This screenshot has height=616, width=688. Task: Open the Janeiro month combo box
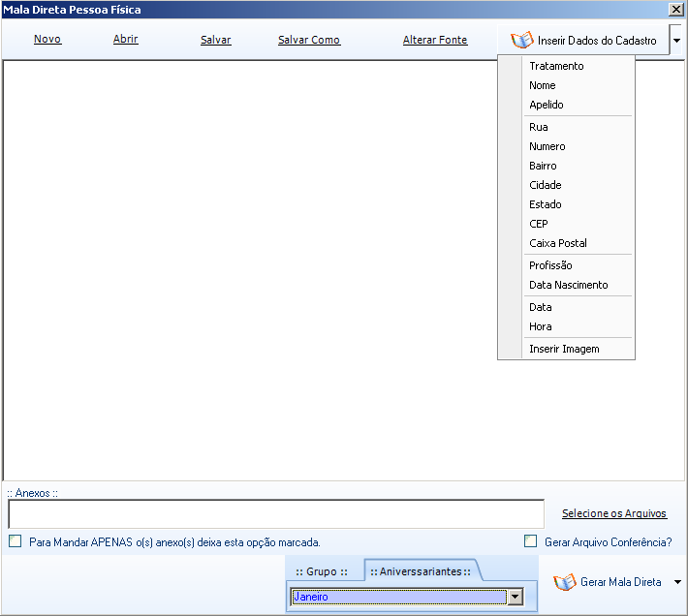point(516,598)
